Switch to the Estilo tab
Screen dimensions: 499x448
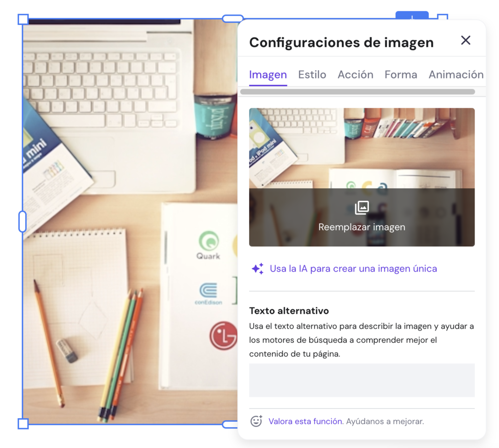point(312,74)
